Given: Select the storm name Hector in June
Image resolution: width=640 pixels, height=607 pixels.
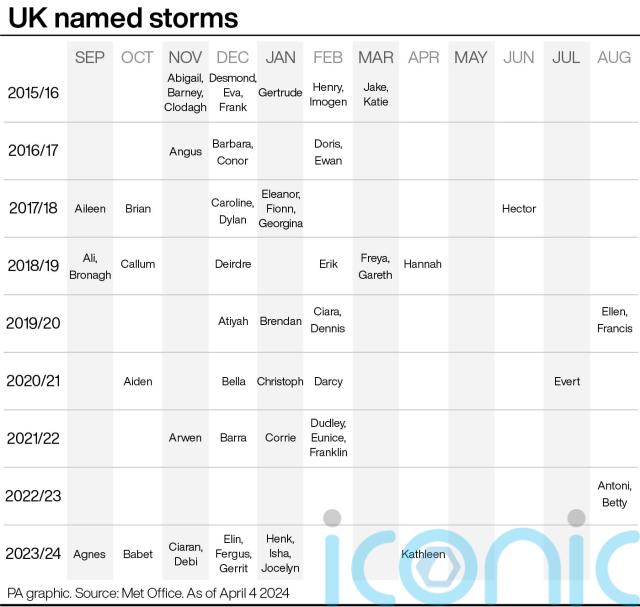Looking at the screenshot, I should [519, 209].
